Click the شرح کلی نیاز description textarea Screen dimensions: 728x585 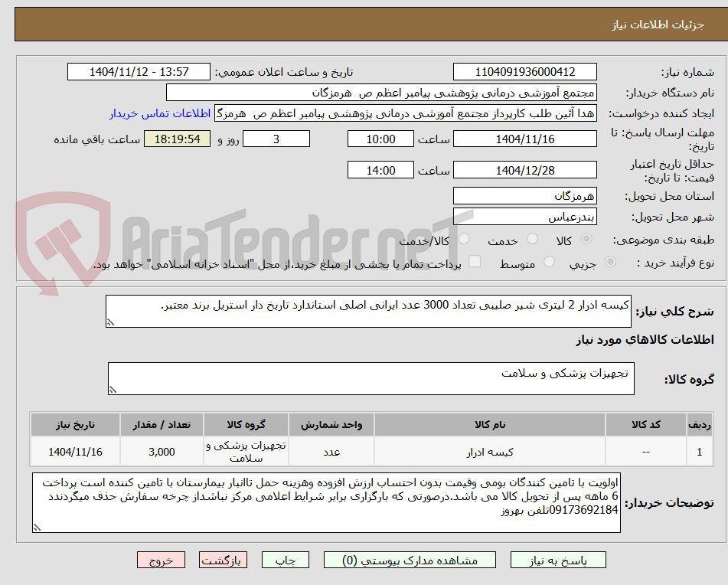click(368, 311)
